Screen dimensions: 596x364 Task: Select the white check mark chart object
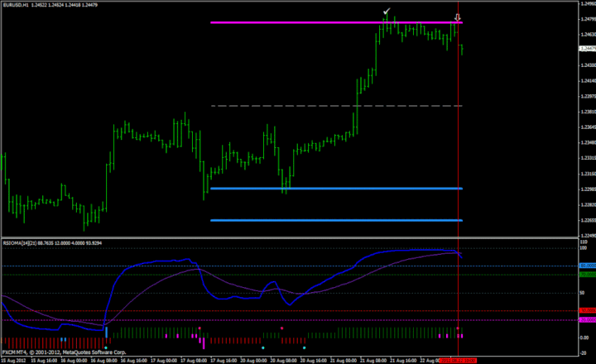[387, 11]
